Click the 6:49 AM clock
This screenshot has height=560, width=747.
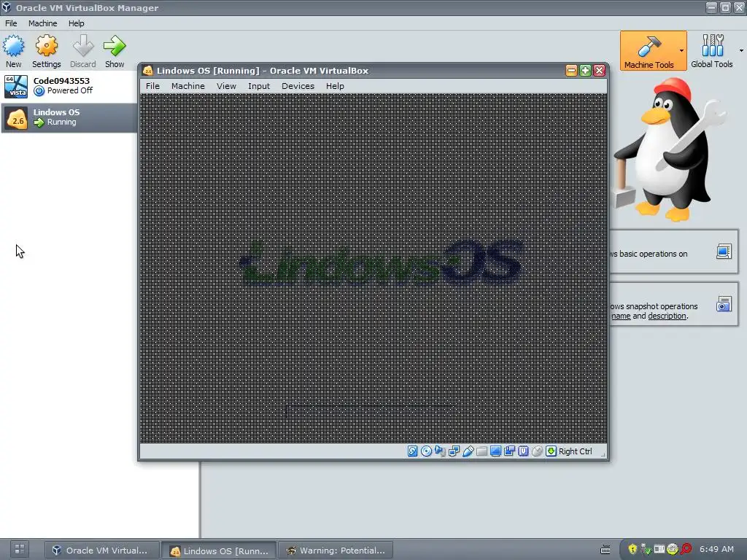(x=716, y=549)
